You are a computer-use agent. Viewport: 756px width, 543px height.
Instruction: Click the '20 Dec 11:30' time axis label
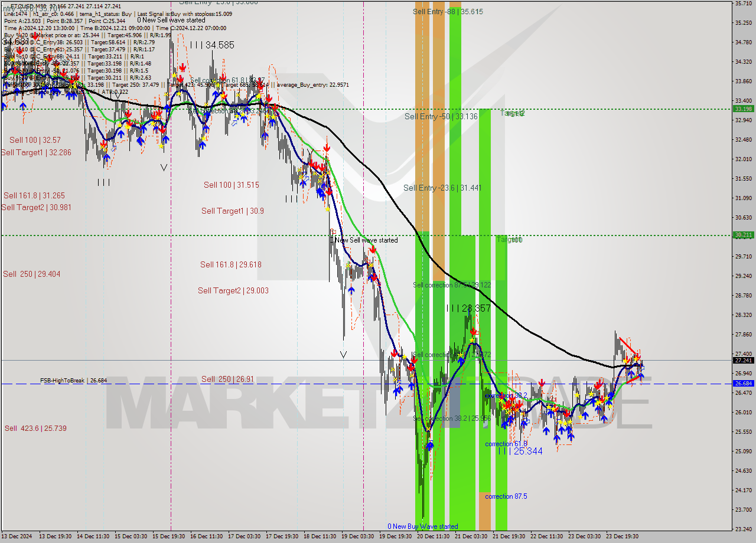pos(434,537)
